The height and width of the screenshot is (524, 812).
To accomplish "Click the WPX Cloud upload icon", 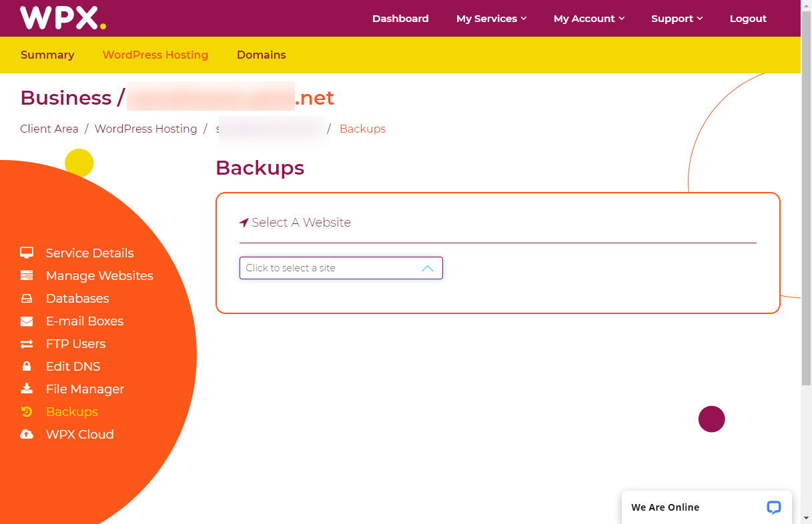I will [27, 434].
